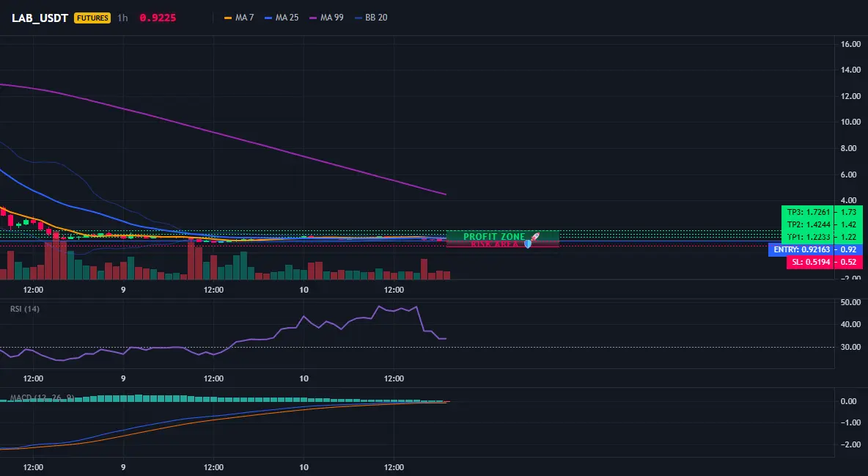Click the LAB_USDT symbol name
This screenshot has width=868, height=476.
[40, 18]
